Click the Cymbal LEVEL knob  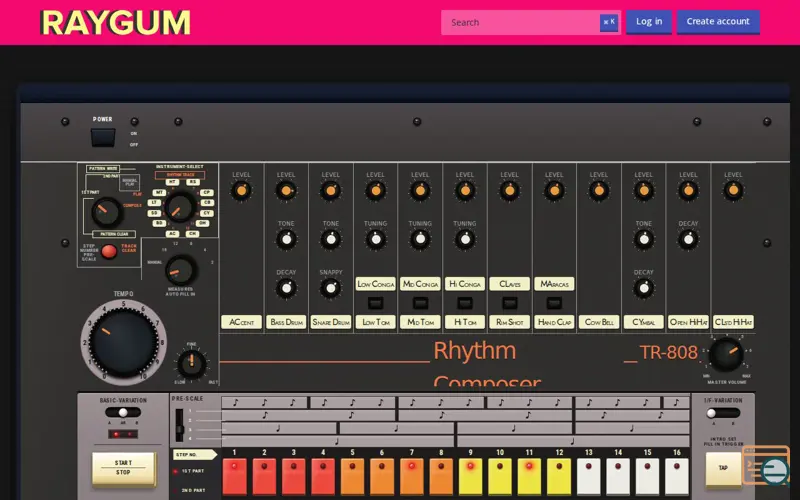tap(644, 191)
